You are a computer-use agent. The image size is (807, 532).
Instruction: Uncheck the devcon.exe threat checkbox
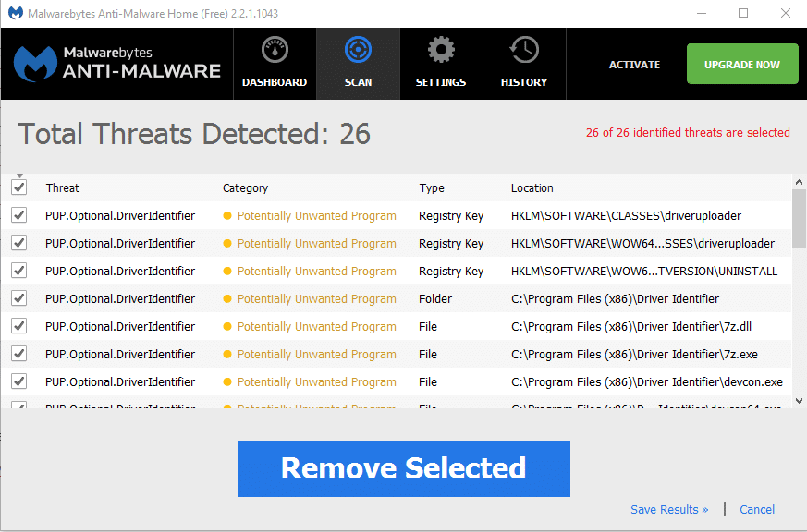pos(19,381)
